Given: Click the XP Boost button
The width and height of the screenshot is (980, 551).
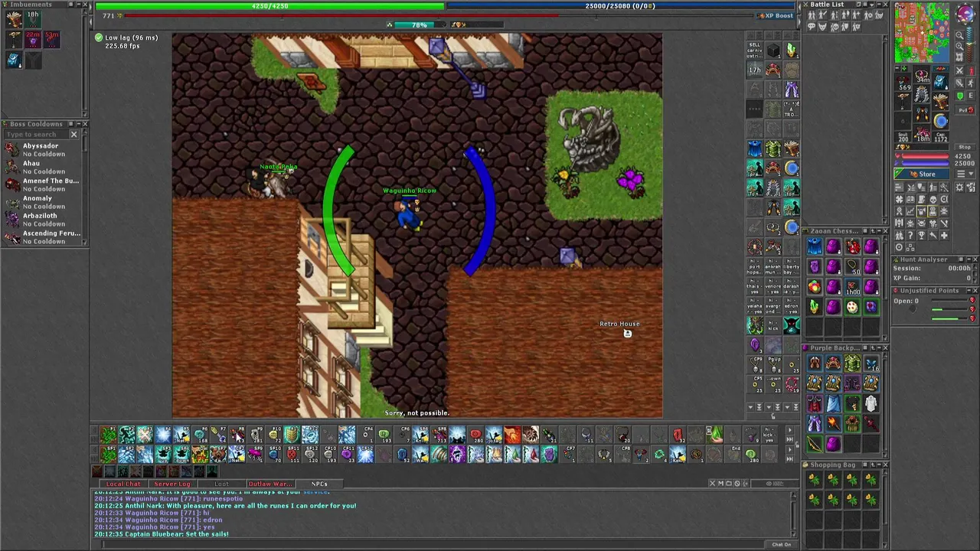Looking at the screenshot, I should [x=776, y=15].
